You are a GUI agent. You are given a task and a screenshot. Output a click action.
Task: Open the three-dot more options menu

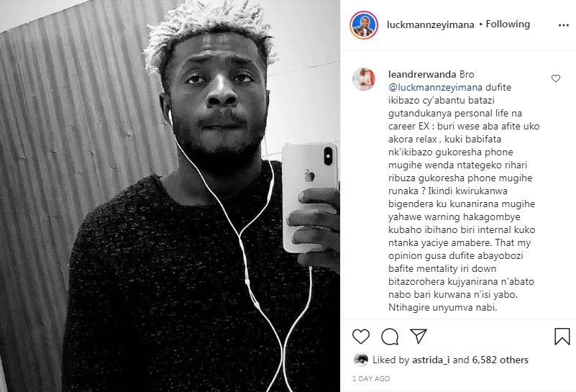(564, 25)
